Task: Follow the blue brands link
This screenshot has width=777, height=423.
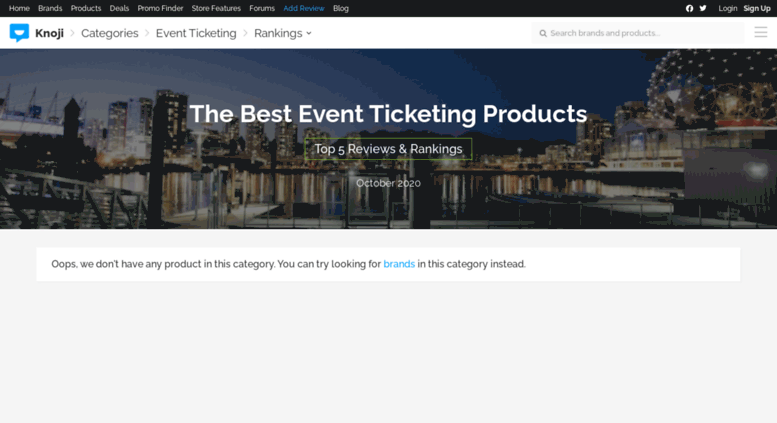Action: click(399, 264)
